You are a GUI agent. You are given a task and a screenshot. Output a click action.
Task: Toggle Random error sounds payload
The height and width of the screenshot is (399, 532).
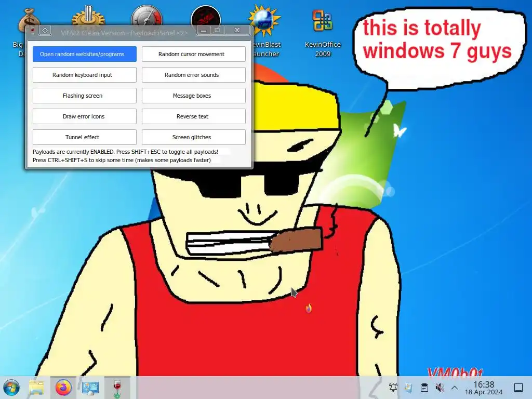193,75
